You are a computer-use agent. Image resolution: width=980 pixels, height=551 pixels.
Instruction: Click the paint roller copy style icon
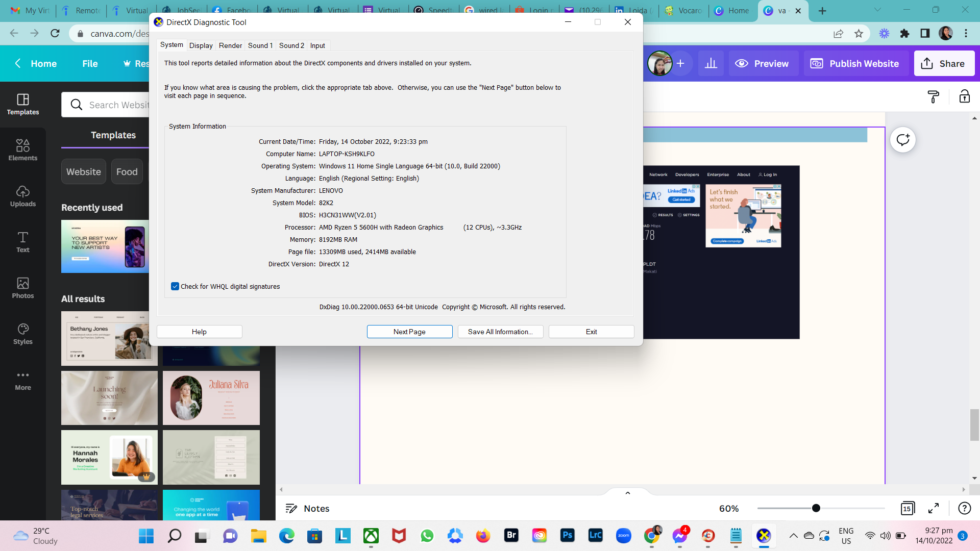point(933,96)
